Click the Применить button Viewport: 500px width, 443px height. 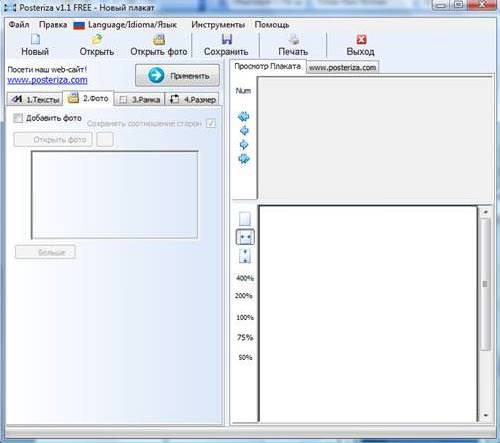177,75
